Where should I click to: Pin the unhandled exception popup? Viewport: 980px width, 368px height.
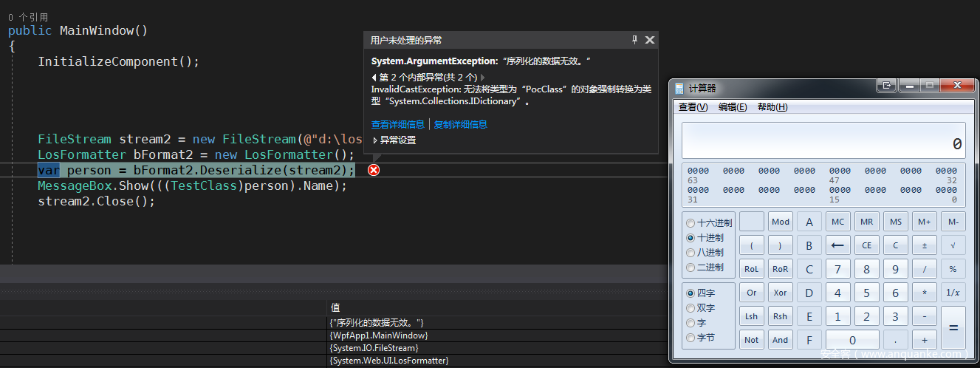pyautogui.click(x=634, y=40)
